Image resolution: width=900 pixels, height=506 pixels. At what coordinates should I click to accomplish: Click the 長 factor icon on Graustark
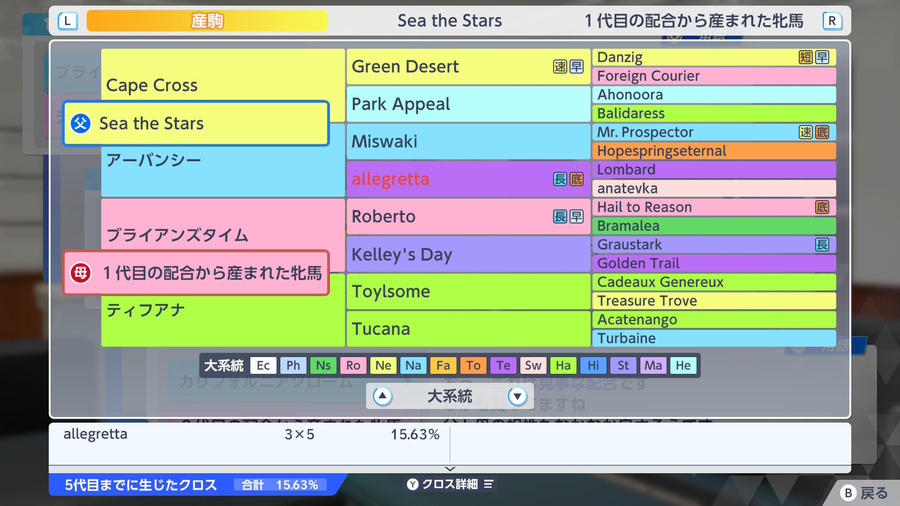(x=822, y=244)
